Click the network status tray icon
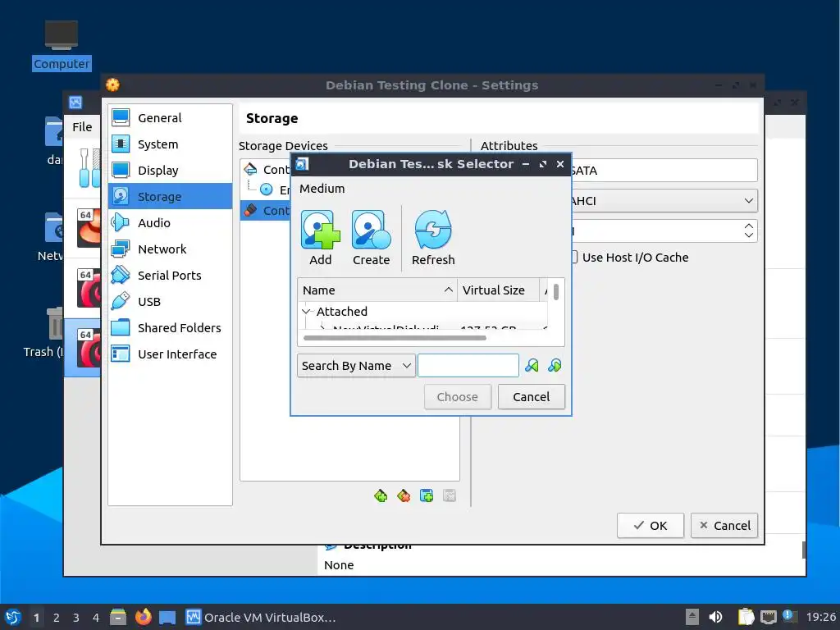This screenshot has height=630, width=840. [x=768, y=617]
